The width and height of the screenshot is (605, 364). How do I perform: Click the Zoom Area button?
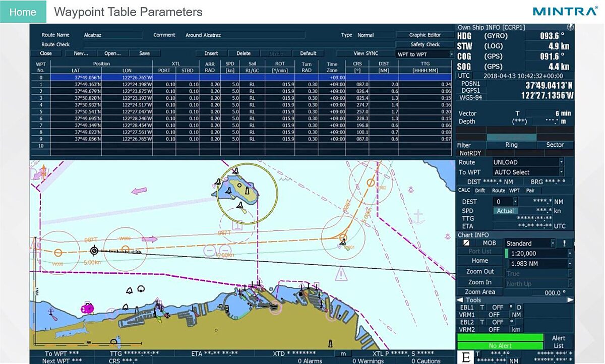[480, 292]
